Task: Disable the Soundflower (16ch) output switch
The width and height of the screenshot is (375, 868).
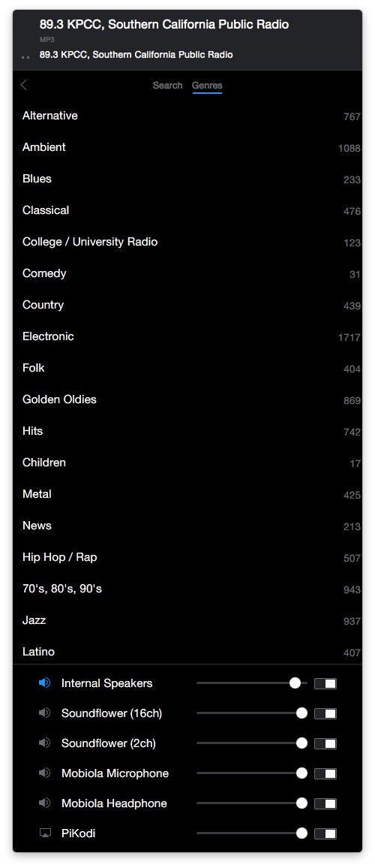Action: [325, 713]
